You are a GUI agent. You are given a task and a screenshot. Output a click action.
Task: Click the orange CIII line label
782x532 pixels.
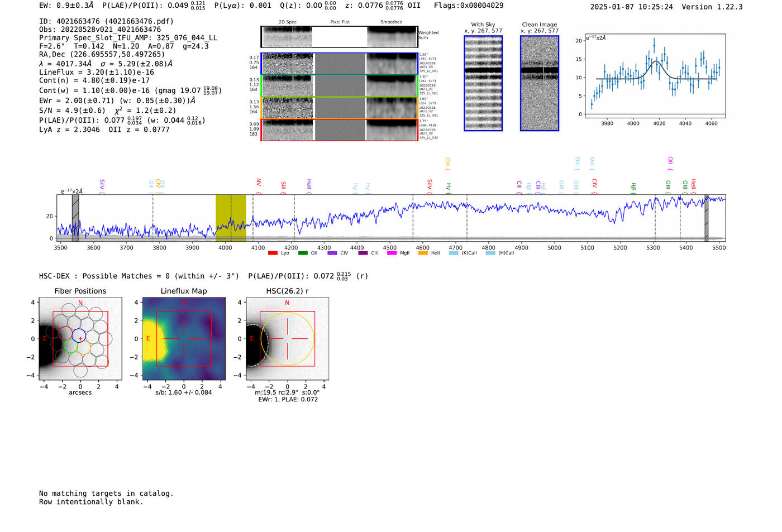click(447, 164)
